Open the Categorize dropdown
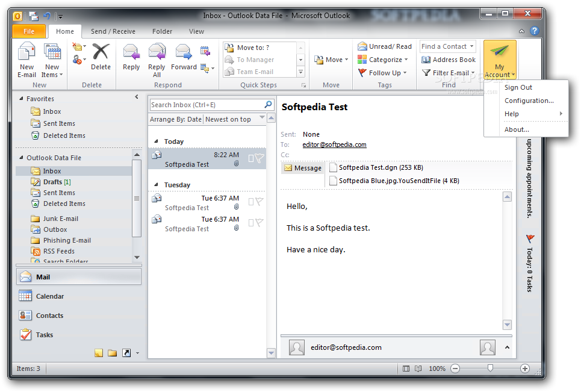 [382, 60]
